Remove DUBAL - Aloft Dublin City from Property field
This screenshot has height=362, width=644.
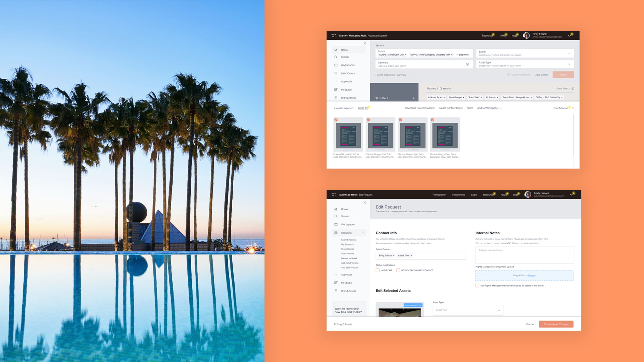[406, 55]
